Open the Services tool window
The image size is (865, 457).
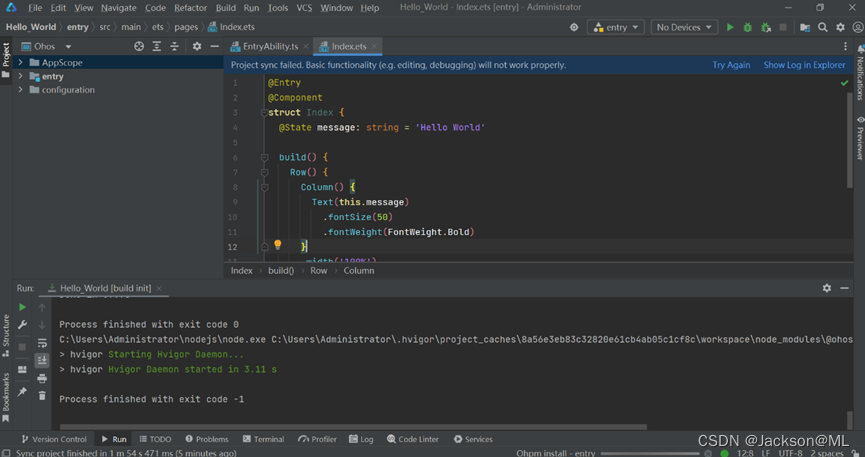473,439
